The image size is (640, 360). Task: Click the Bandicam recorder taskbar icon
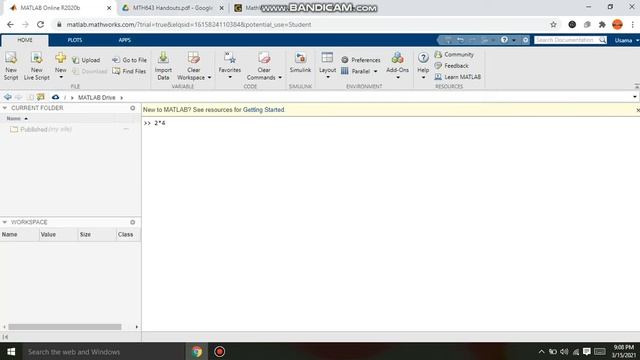219,351
